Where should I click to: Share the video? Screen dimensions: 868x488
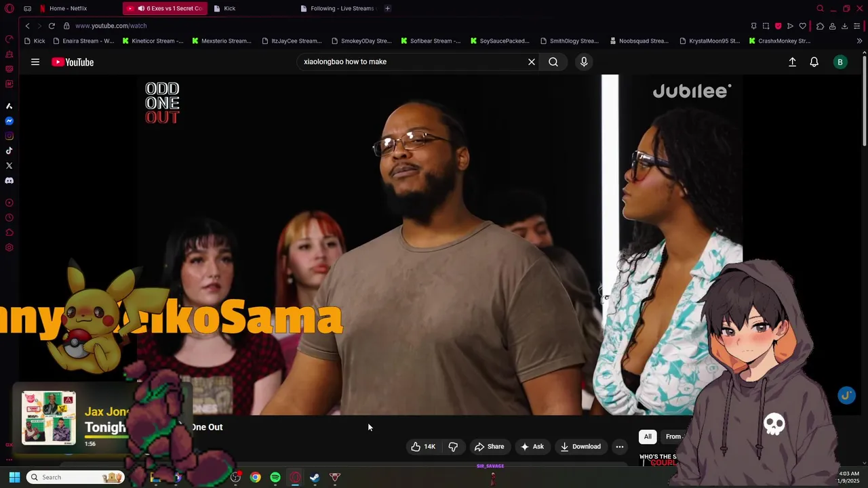[489, 447]
